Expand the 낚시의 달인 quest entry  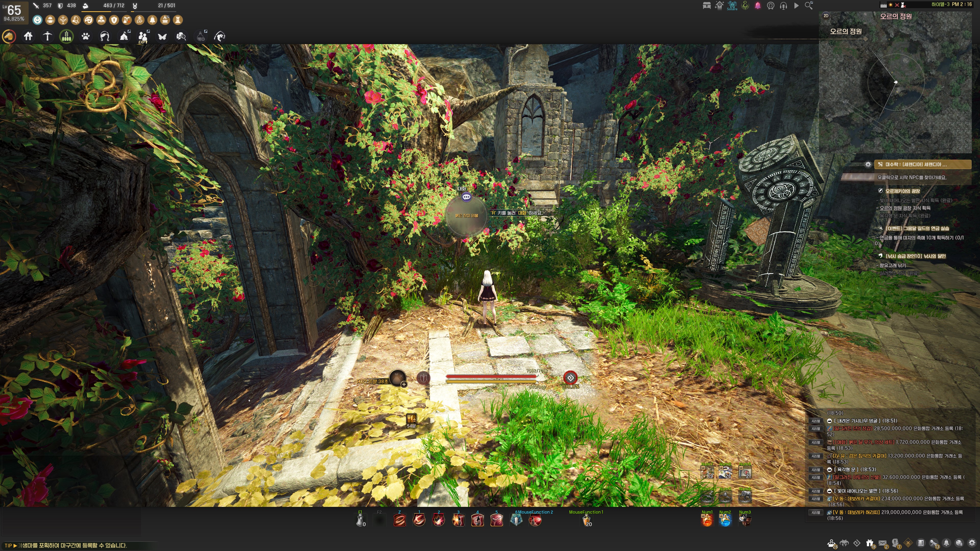[x=915, y=256]
